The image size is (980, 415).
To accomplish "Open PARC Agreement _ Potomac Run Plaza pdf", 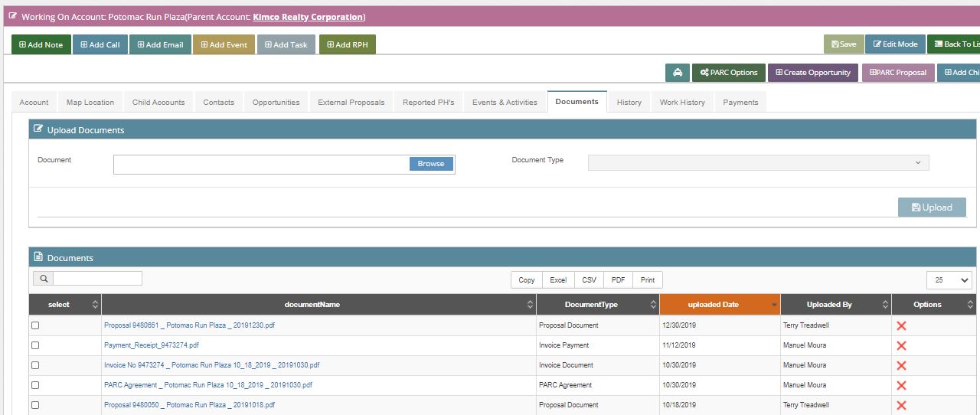I will (208, 385).
